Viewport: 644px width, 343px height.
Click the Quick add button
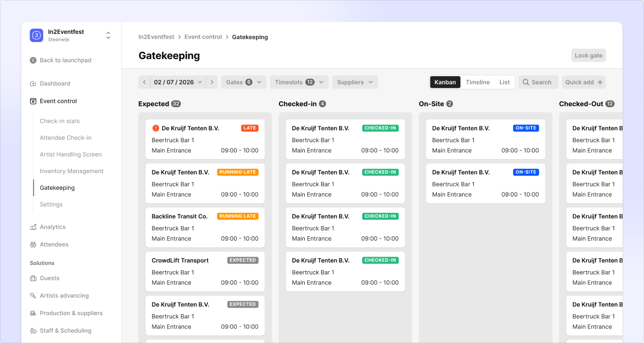(x=583, y=82)
